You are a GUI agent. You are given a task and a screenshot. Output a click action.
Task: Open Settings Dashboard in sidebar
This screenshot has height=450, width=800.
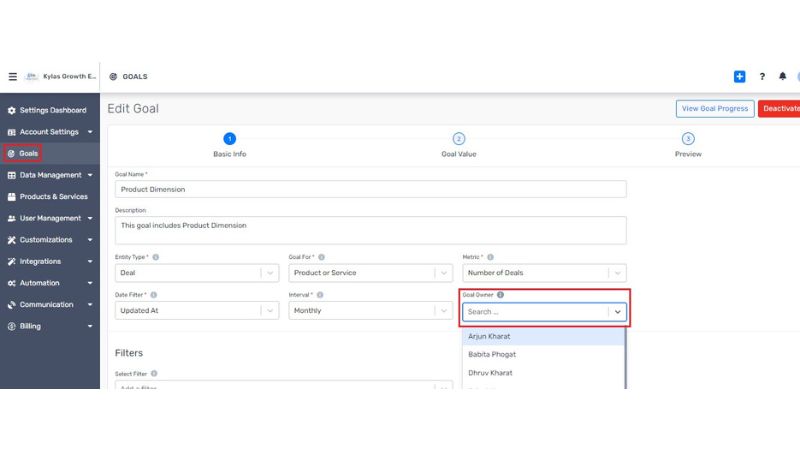pos(52,110)
